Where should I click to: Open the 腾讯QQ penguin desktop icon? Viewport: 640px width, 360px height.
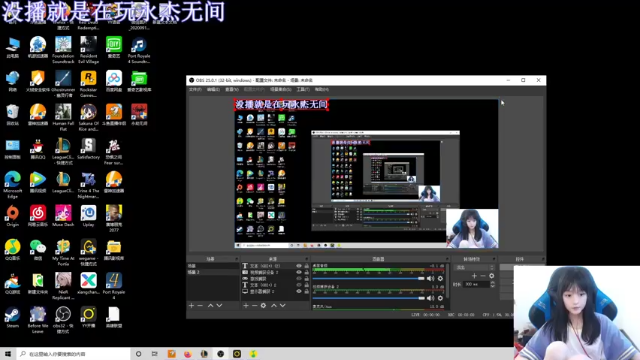(x=38, y=149)
